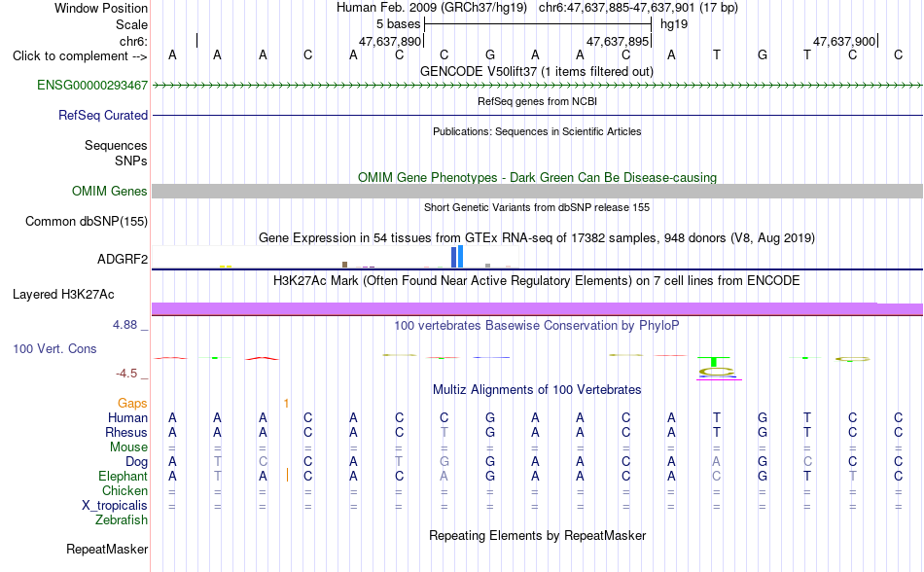Click the Elephant species label
Image resolution: width=924 pixels, height=572 pixels.
pyautogui.click(x=123, y=476)
